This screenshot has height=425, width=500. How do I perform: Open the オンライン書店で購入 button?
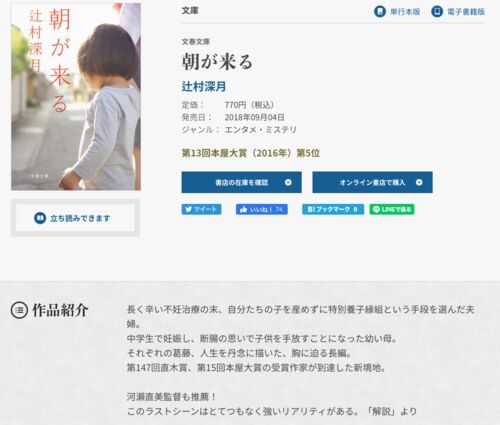coord(372,182)
